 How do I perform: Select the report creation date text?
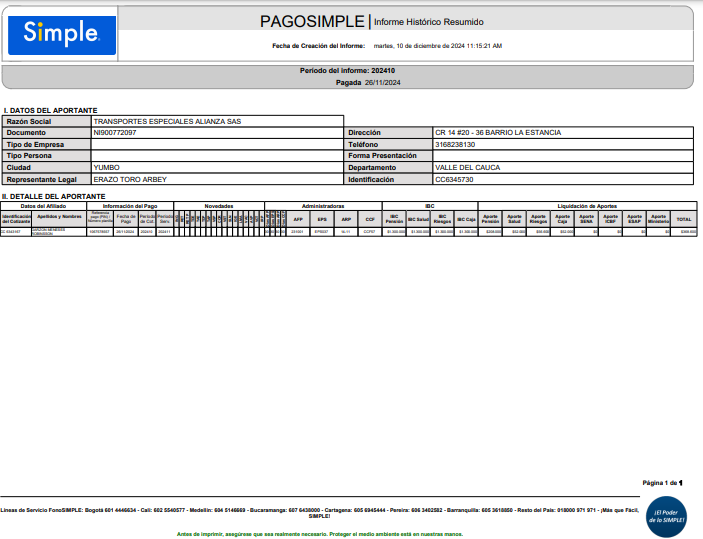tap(437, 46)
